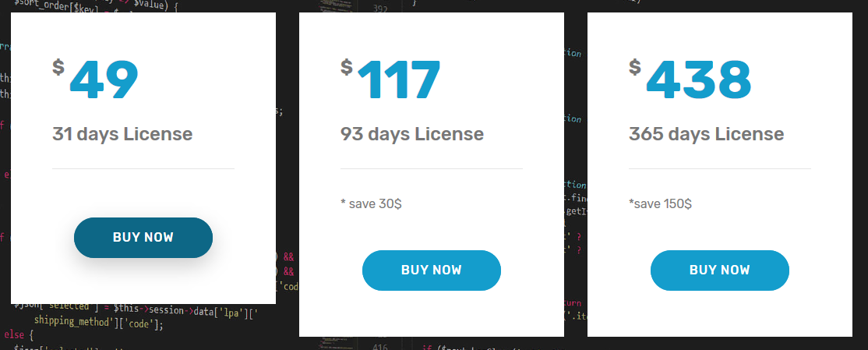
Task: Click the "365 days License" heading
Action: click(x=707, y=134)
